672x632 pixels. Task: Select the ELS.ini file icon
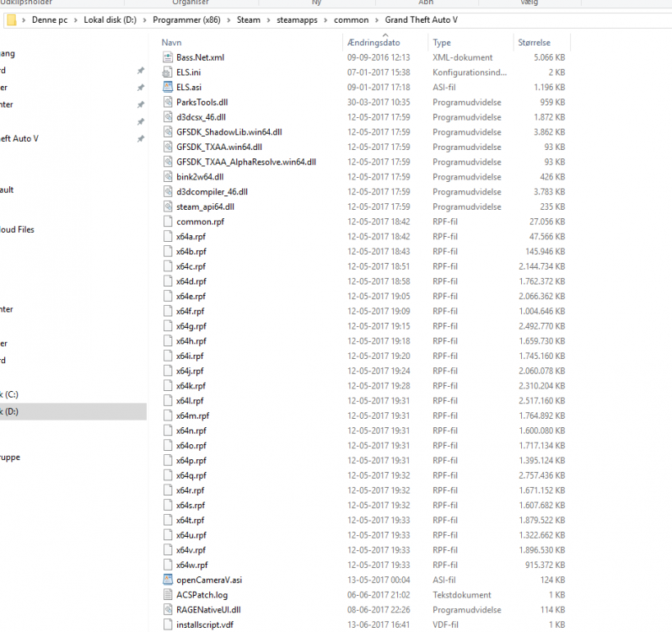coord(168,72)
